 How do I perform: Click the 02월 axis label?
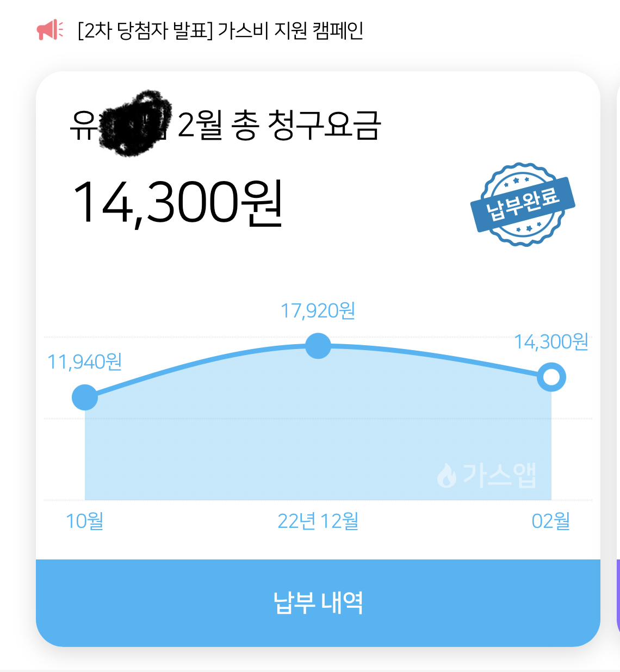pyautogui.click(x=550, y=521)
